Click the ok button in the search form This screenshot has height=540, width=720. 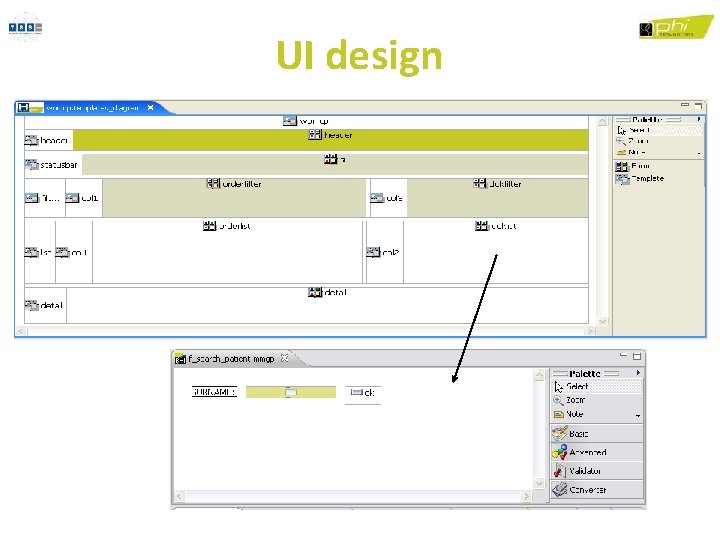(363, 393)
